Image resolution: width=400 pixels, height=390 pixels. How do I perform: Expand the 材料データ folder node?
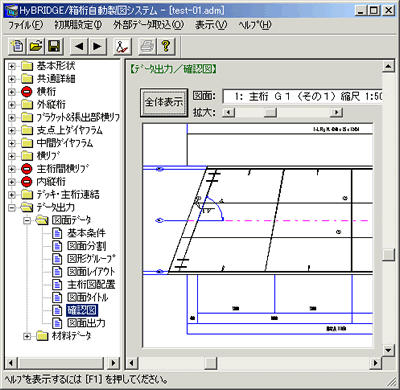pos(27,336)
